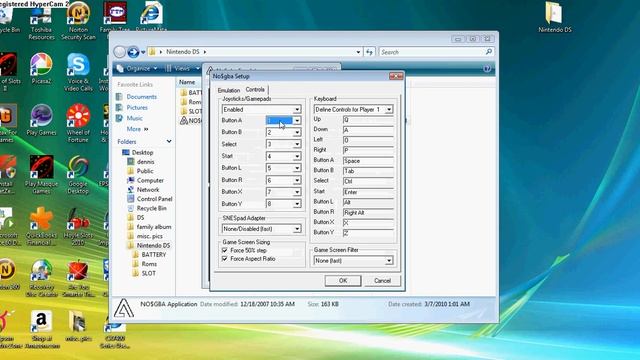640x360 pixels.
Task: Click the keyboard Up key field
Action: (x=368, y=120)
